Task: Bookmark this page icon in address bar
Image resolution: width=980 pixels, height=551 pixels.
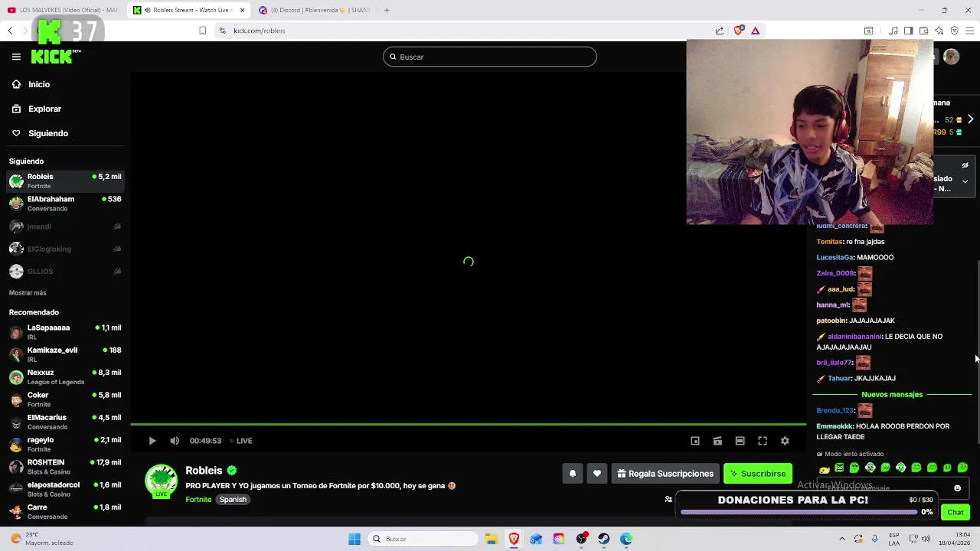Action: coord(202,31)
